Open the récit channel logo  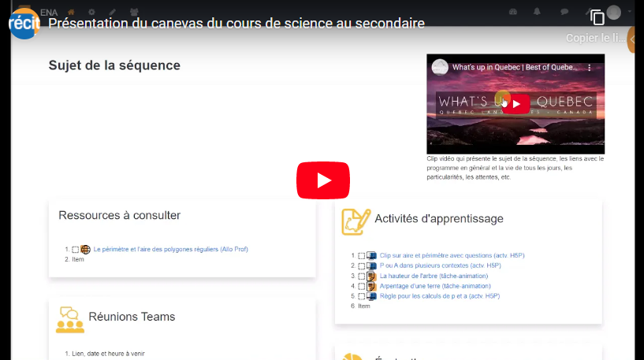tap(24, 22)
